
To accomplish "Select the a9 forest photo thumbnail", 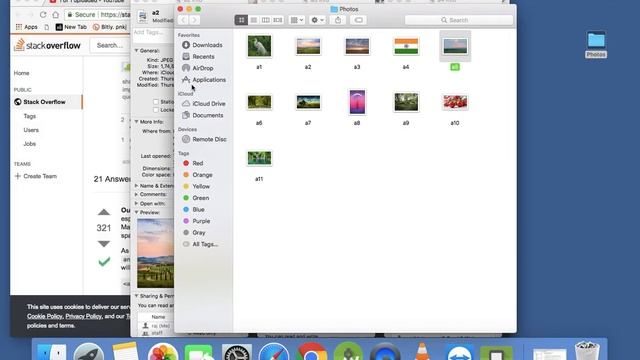I will click(x=406, y=102).
